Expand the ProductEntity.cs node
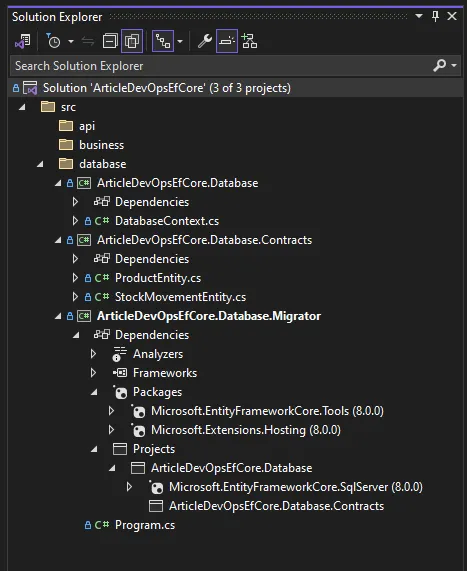The image size is (467, 571). [x=75, y=278]
